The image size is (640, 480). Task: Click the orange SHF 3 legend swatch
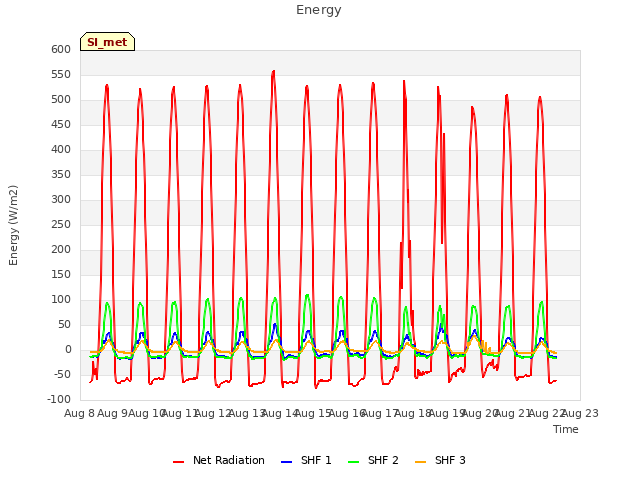click(420, 462)
